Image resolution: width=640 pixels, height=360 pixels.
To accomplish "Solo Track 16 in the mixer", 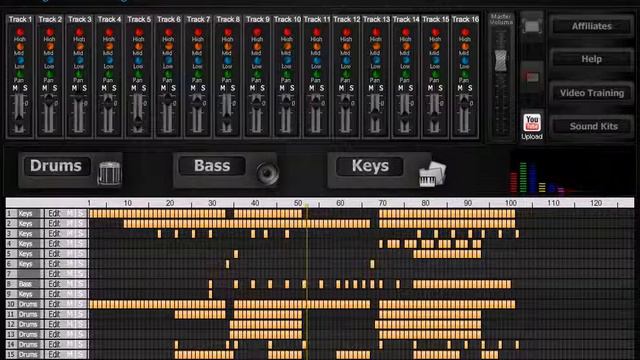I will point(470,88).
